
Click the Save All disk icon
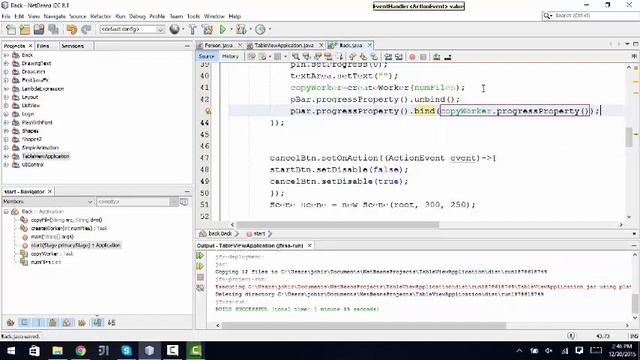coord(53,29)
